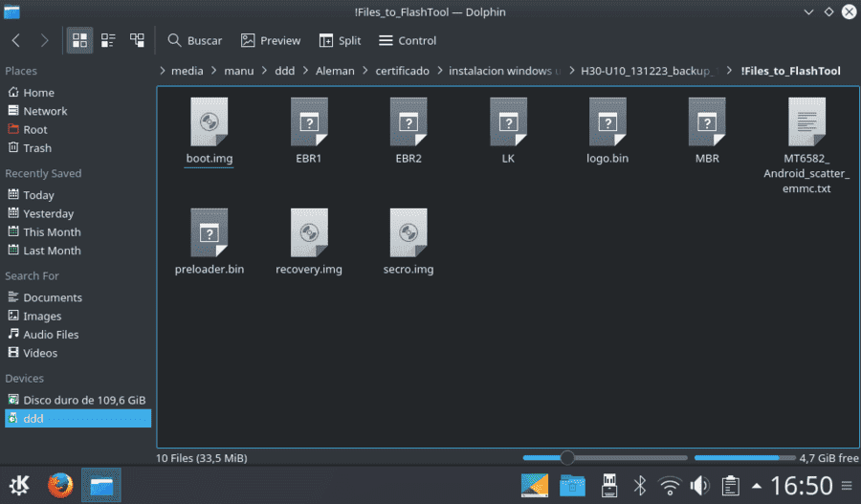Select the secro.img file icon
Image resolution: width=861 pixels, height=504 pixels.
point(408,232)
